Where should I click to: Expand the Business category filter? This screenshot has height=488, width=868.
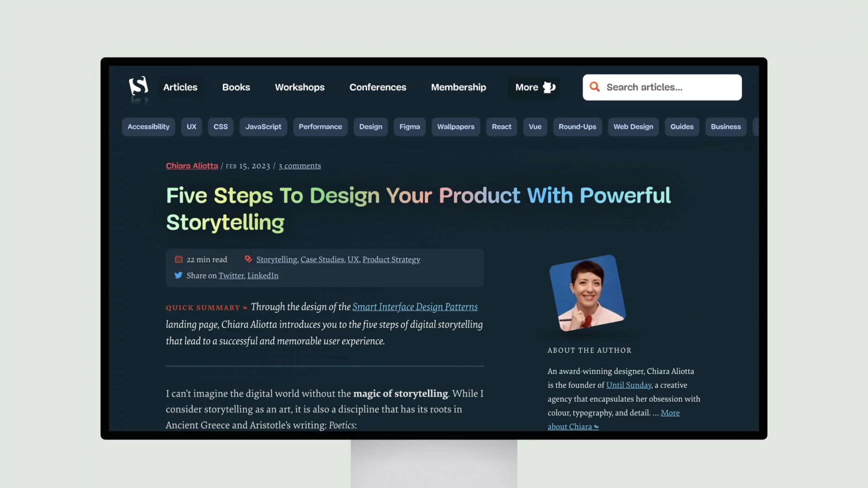tap(726, 127)
